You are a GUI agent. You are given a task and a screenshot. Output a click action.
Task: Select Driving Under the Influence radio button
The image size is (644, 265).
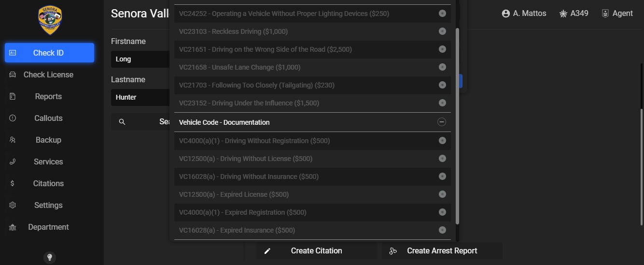pyautogui.click(x=442, y=103)
